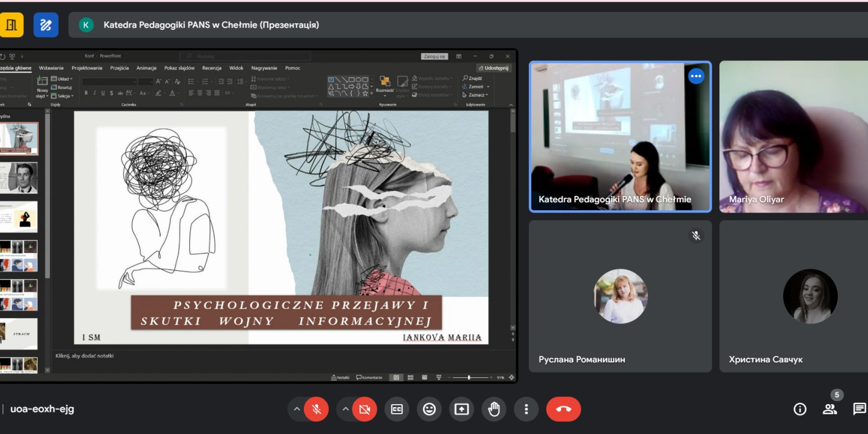Click the red leave call button
Viewport: 868px width, 434px height.
pyautogui.click(x=563, y=409)
